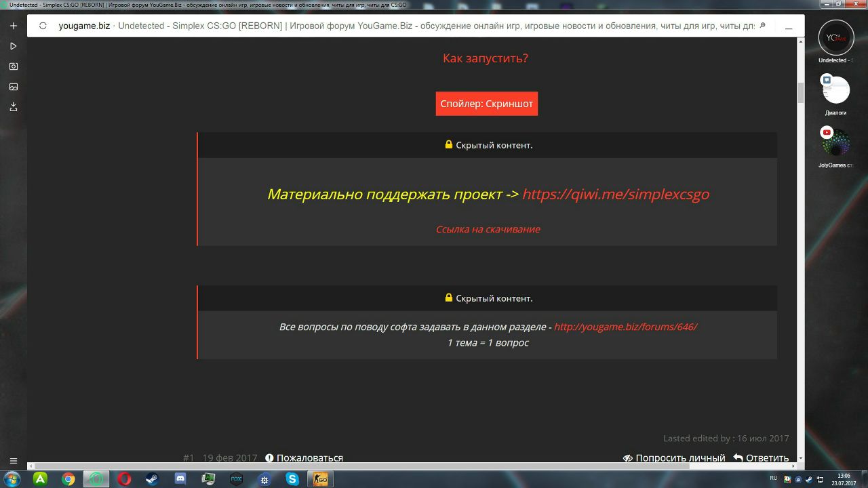Click the hamburger menu icon at bottom left

[x=13, y=461]
